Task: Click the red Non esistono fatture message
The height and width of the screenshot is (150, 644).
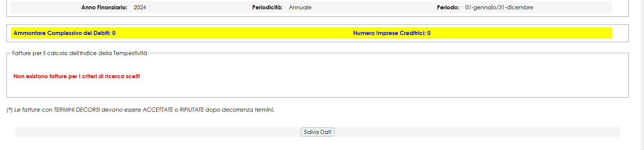Action: tap(77, 76)
